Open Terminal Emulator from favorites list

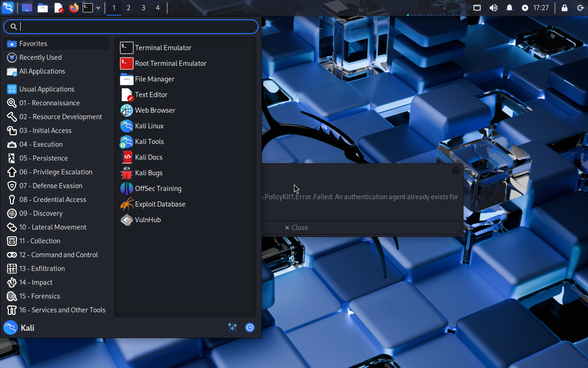pos(185,48)
